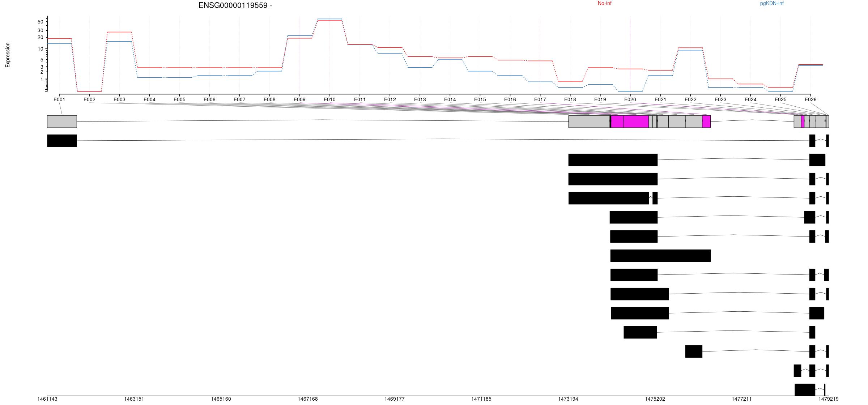Click exon label E011

[x=360, y=99]
